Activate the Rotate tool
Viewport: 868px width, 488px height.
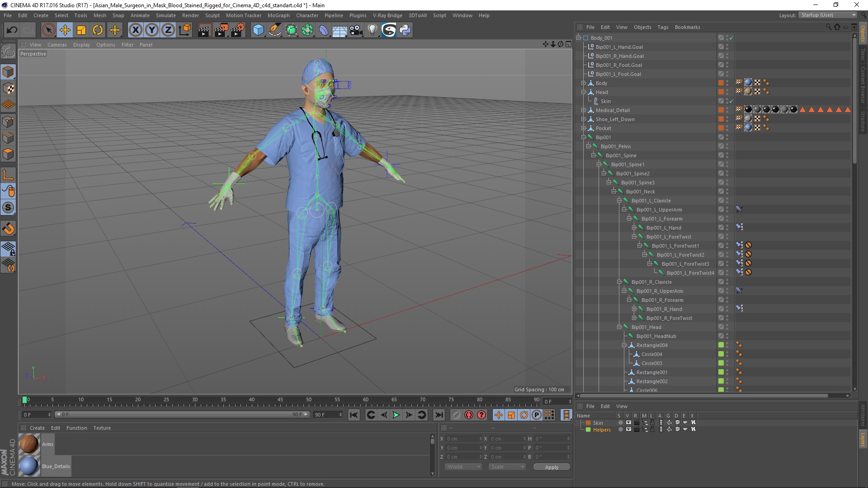pos(98,30)
